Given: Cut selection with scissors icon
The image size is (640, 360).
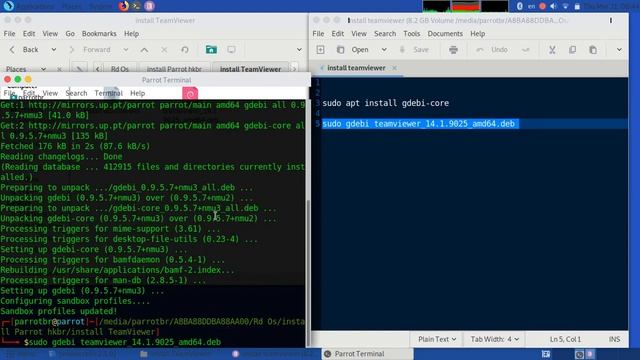Looking at the screenshot, I should pos(552,49).
